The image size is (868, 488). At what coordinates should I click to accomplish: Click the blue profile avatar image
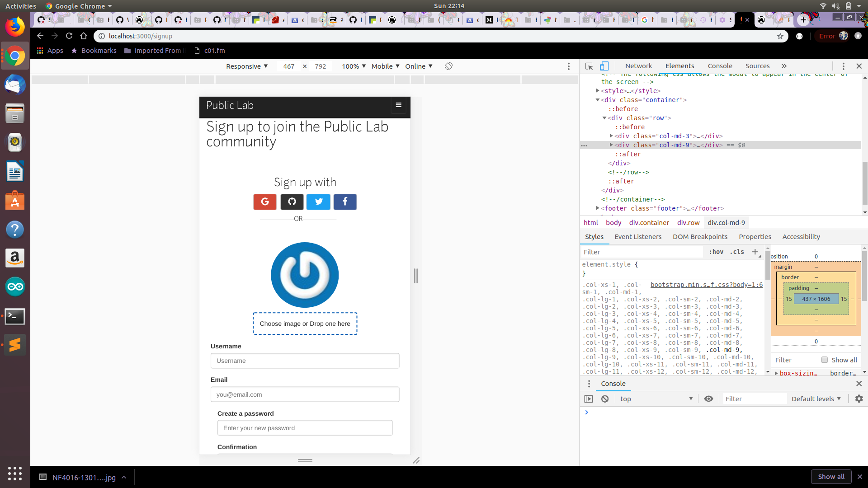305,275
